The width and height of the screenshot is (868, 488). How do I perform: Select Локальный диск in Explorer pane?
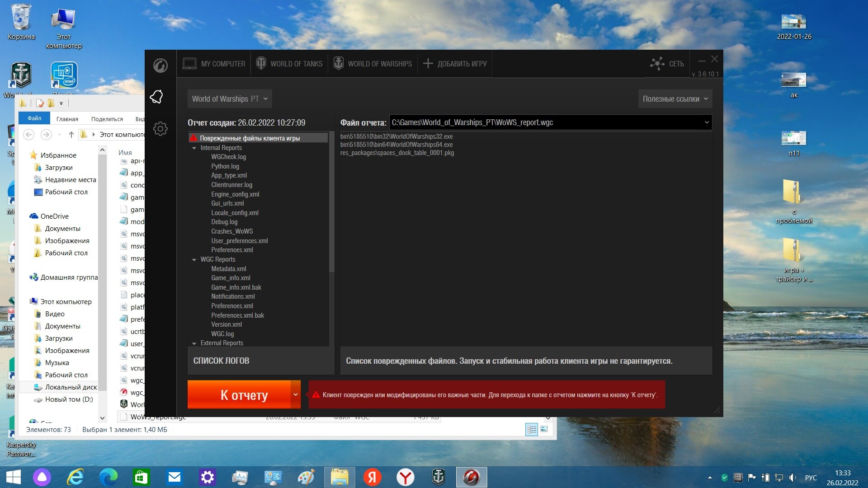coord(66,387)
